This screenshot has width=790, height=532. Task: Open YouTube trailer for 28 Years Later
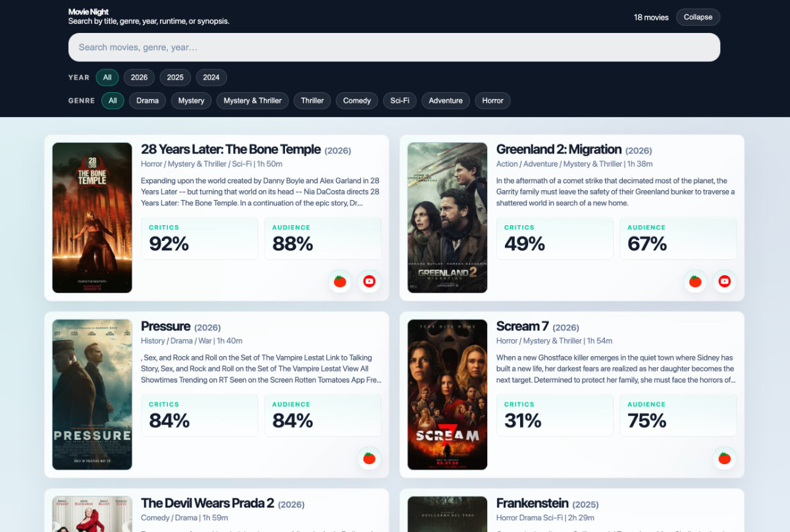tap(369, 281)
